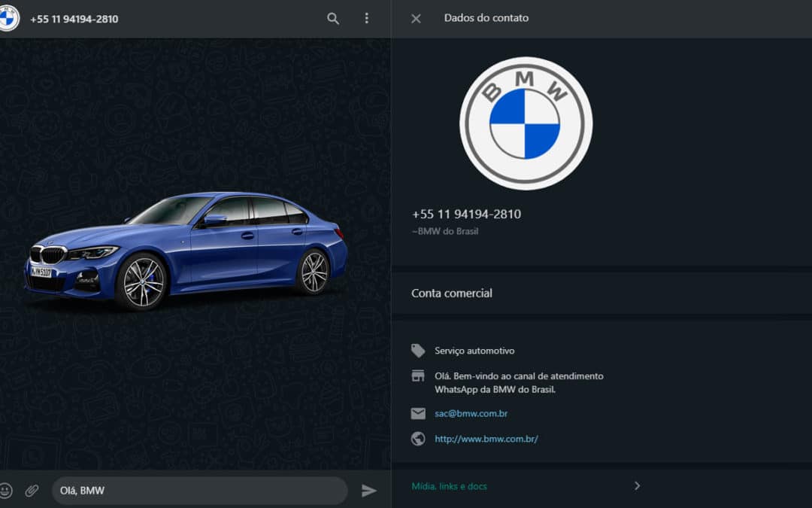Open the http://www.bmw.com.br/ website link

coord(486,439)
